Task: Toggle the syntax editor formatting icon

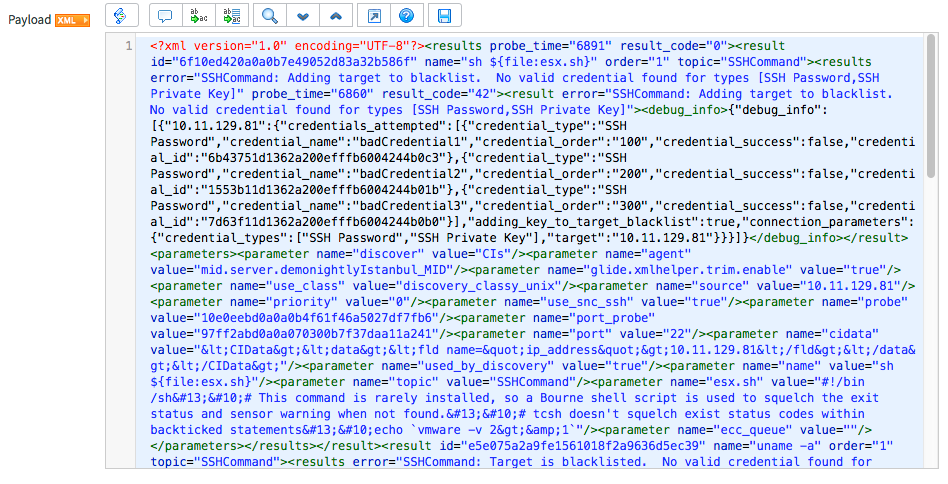Action: [121, 15]
